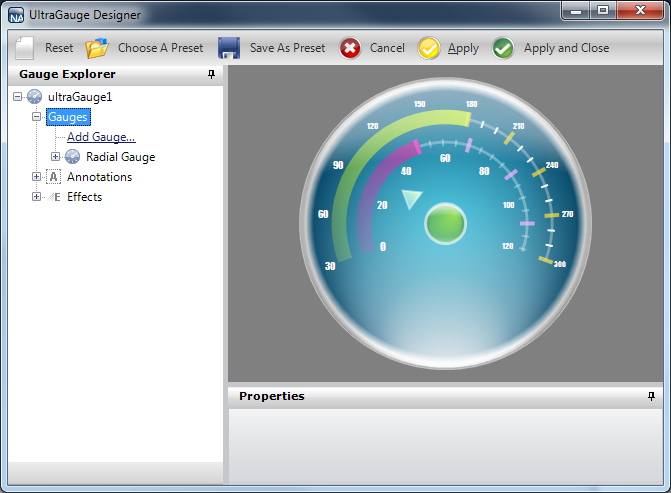Click the Reset button label

pos(59,48)
